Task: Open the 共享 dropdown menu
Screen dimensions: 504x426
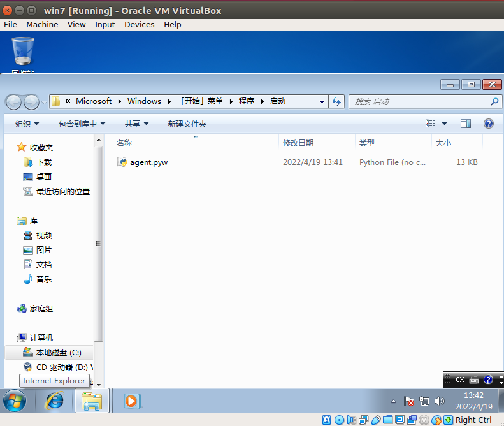Action: [136, 124]
